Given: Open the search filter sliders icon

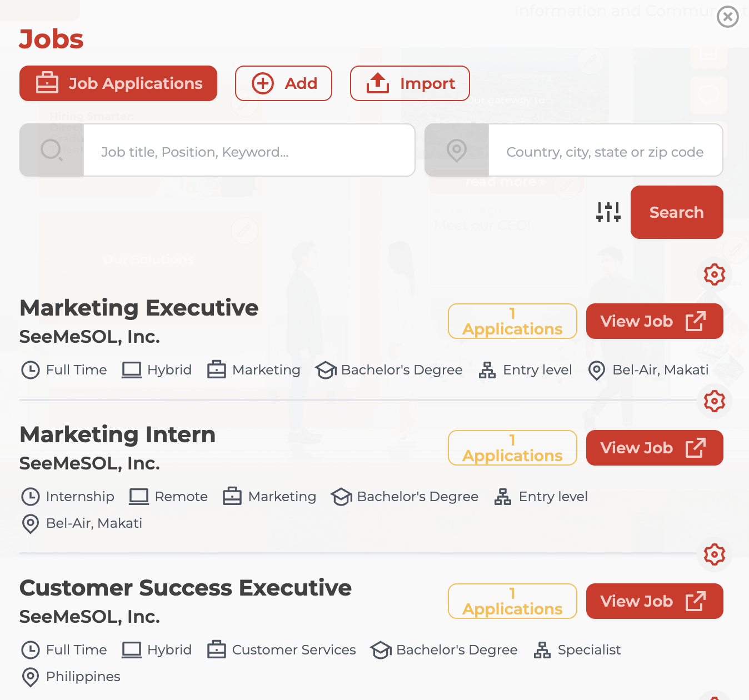Looking at the screenshot, I should (608, 212).
